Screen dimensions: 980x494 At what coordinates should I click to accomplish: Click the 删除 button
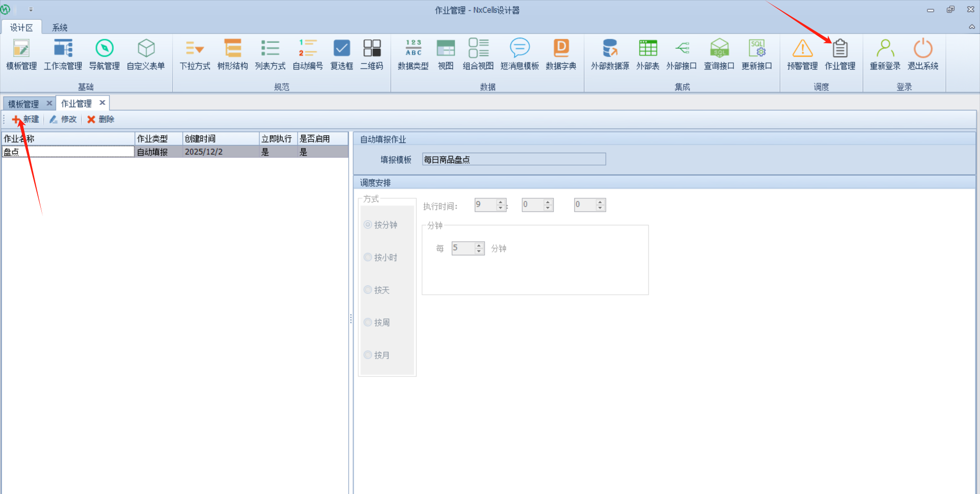[101, 120]
